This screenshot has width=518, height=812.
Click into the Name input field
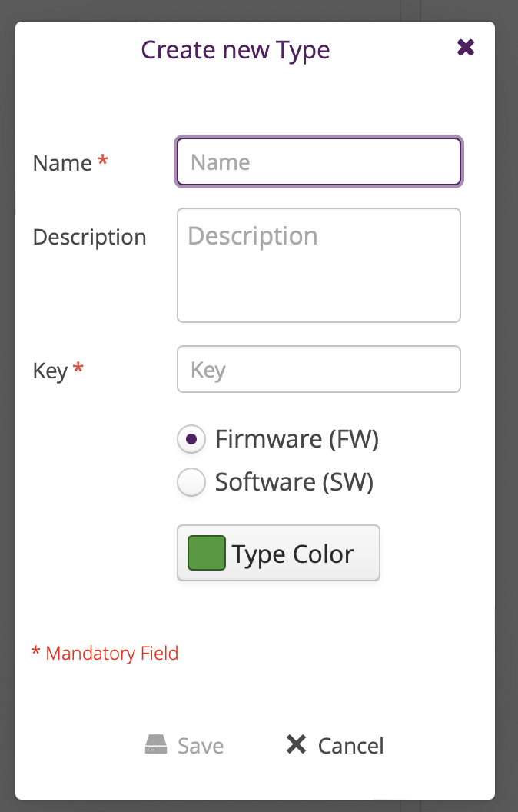pyautogui.click(x=318, y=161)
